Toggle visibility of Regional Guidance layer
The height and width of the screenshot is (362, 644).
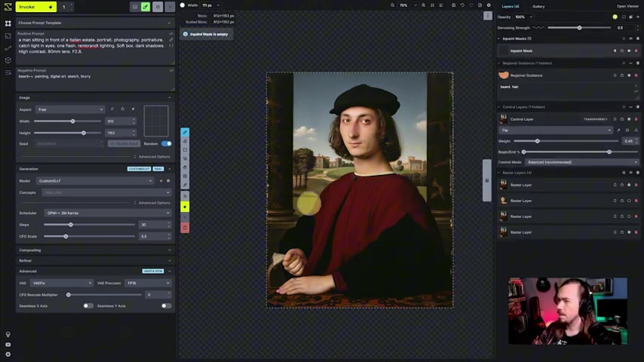(x=629, y=75)
